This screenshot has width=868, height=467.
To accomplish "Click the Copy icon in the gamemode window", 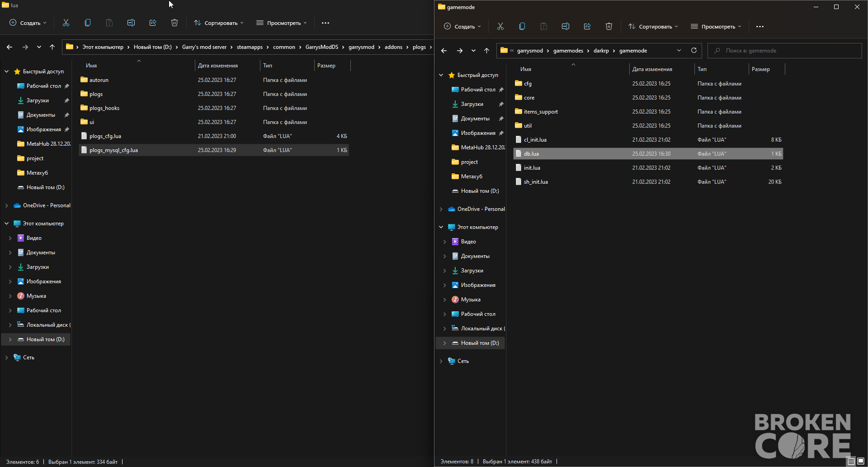I will click(522, 26).
